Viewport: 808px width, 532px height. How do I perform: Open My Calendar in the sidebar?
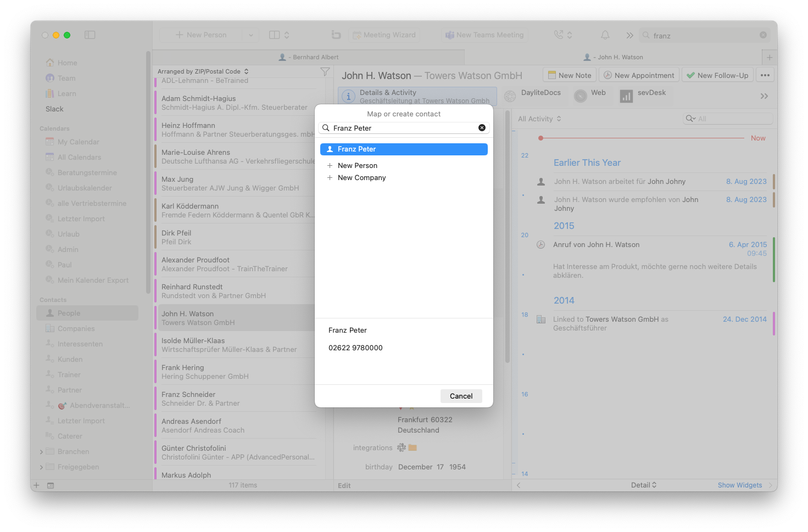pyautogui.click(x=73, y=142)
